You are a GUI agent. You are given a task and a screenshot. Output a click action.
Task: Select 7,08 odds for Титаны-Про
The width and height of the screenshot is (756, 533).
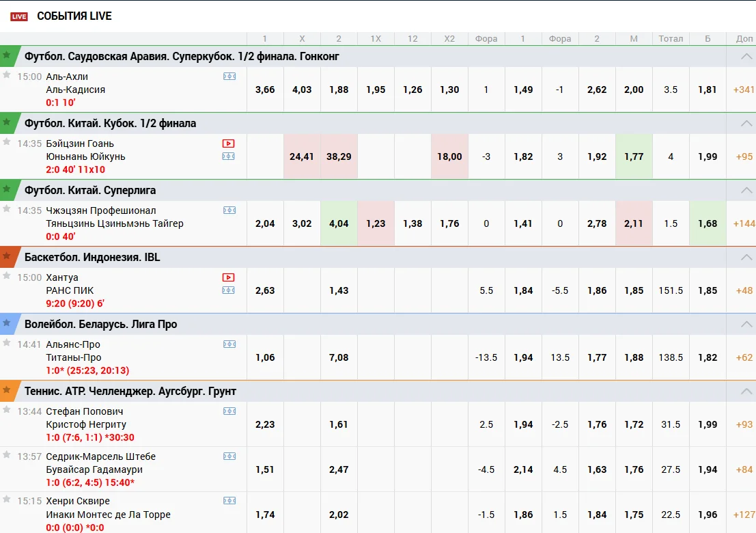tap(339, 357)
